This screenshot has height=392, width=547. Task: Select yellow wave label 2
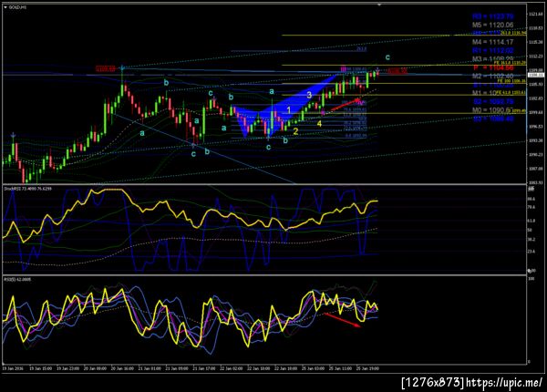tap(295, 131)
